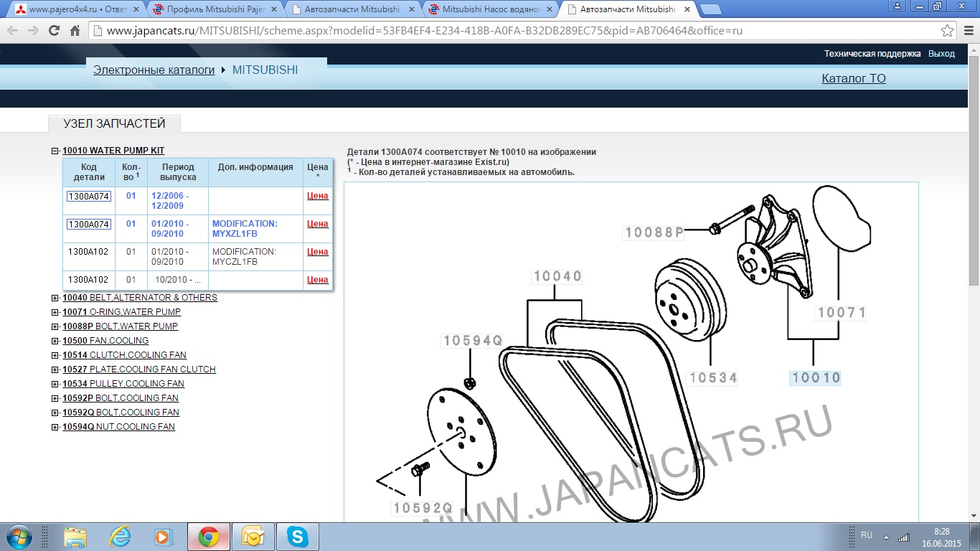The height and width of the screenshot is (551, 980).
Task: Click the Windows Start button
Action: [18, 537]
